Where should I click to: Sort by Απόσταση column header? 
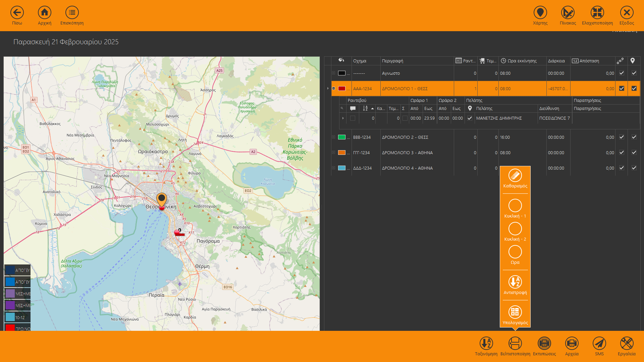(593, 61)
